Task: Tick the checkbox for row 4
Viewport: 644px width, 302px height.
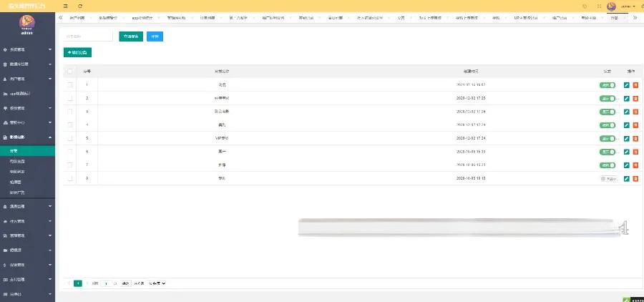Action: 70,125
